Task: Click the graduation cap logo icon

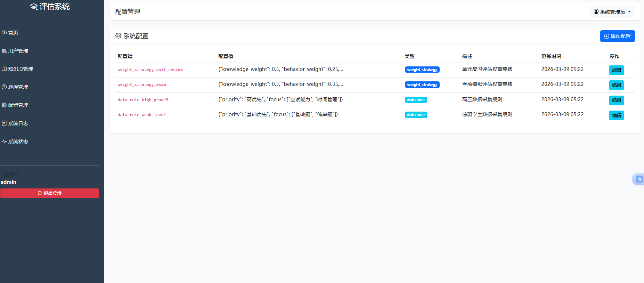Action: (x=34, y=7)
